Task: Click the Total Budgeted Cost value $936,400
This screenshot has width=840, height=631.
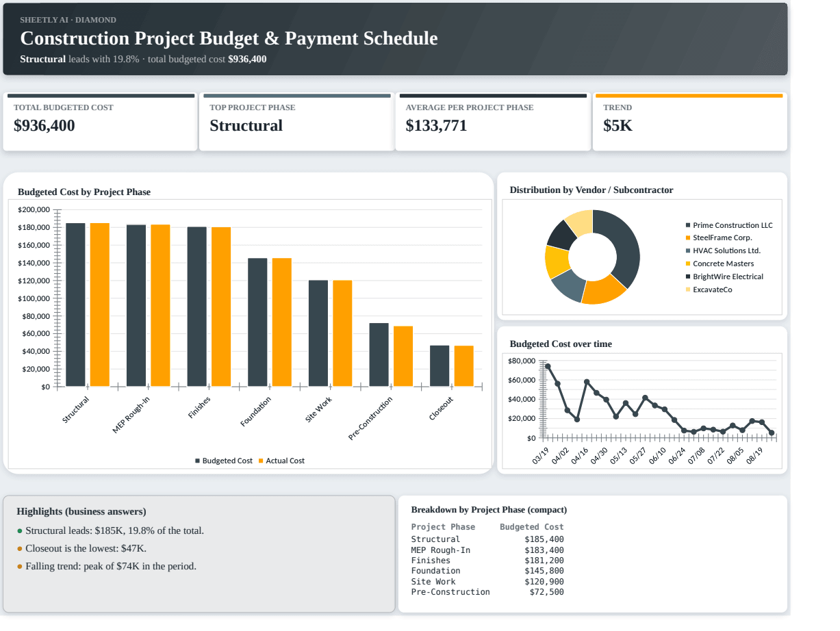Action: (x=44, y=126)
